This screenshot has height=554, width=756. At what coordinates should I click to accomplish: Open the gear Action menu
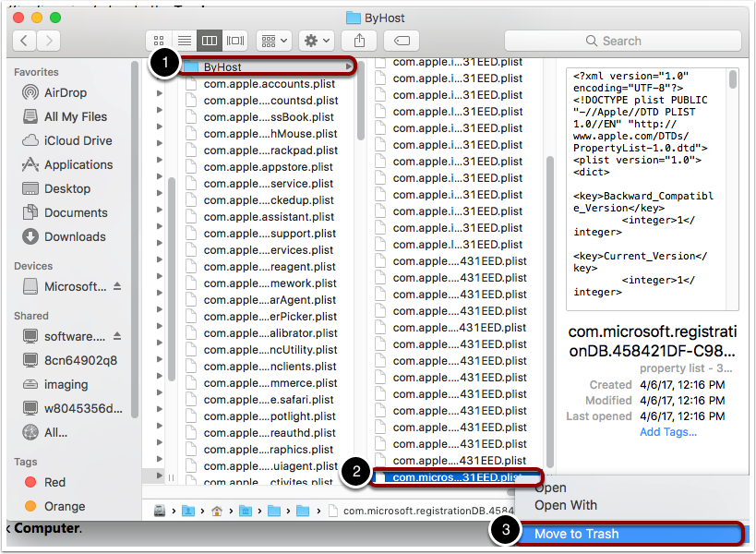pyautogui.click(x=317, y=41)
